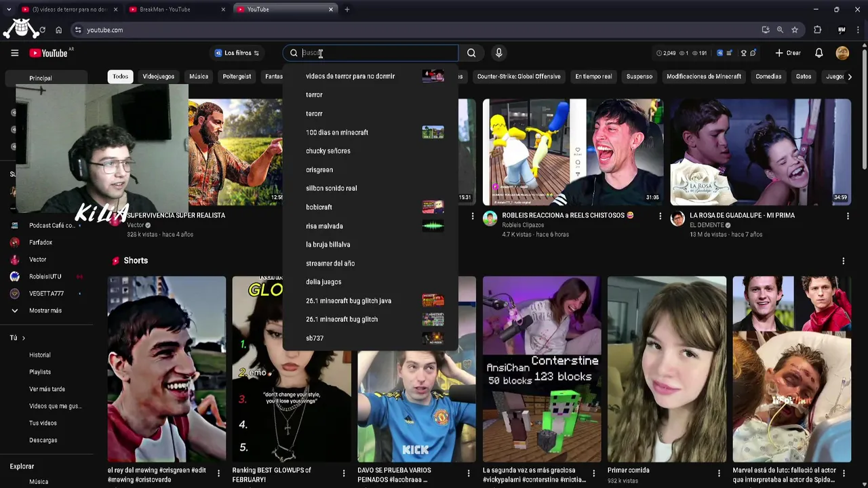Select the Música filter chip
868x488 pixels.
point(199,77)
